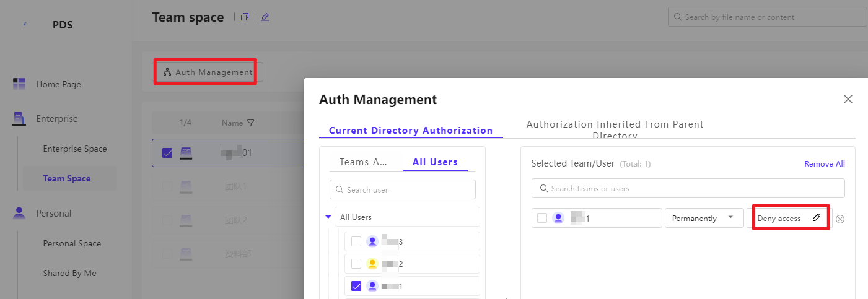Click the Name column header text

point(232,123)
